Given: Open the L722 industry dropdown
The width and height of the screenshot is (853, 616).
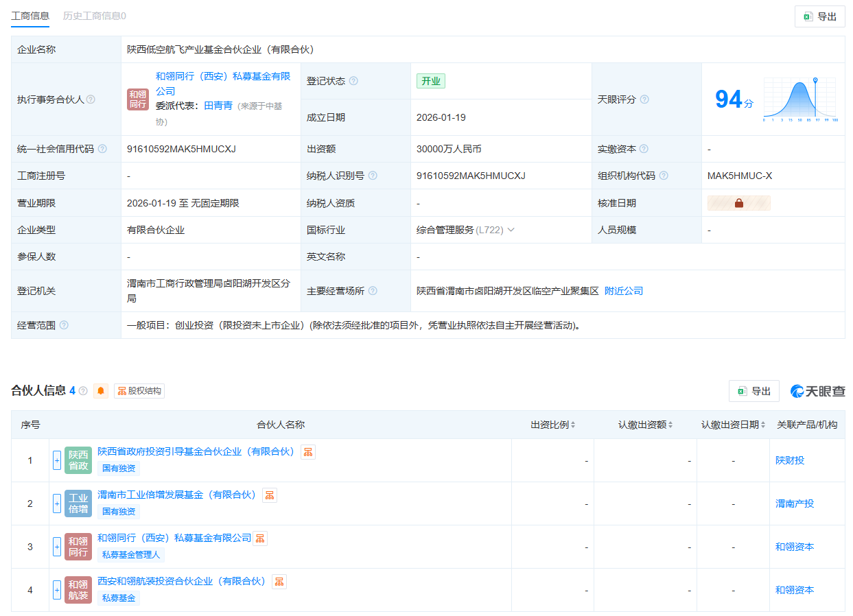Looking at the screenshot, I should 512,230.
